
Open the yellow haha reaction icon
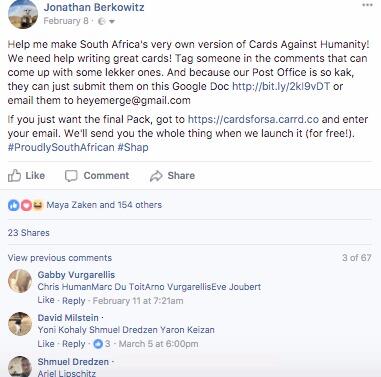click(x=38, y=205)
